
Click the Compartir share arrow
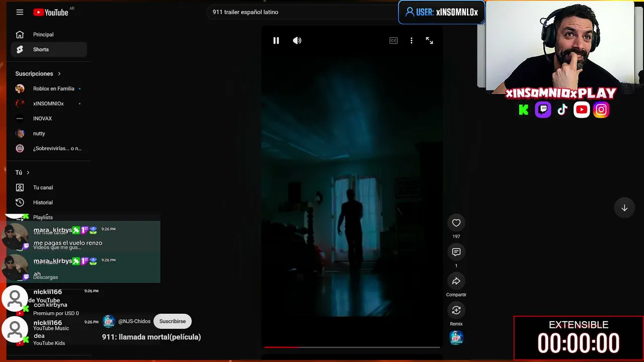point(456,282)
